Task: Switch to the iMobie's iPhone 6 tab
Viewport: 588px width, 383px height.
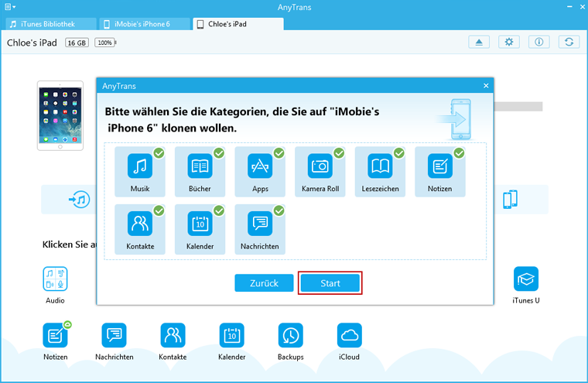Action: point(145,24)
